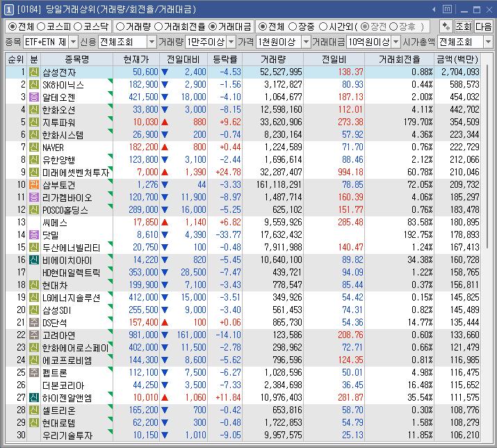497x448 pixels.
Task: Open the 거래량 1만주이상 dropdown
Action: coord(231,42)
